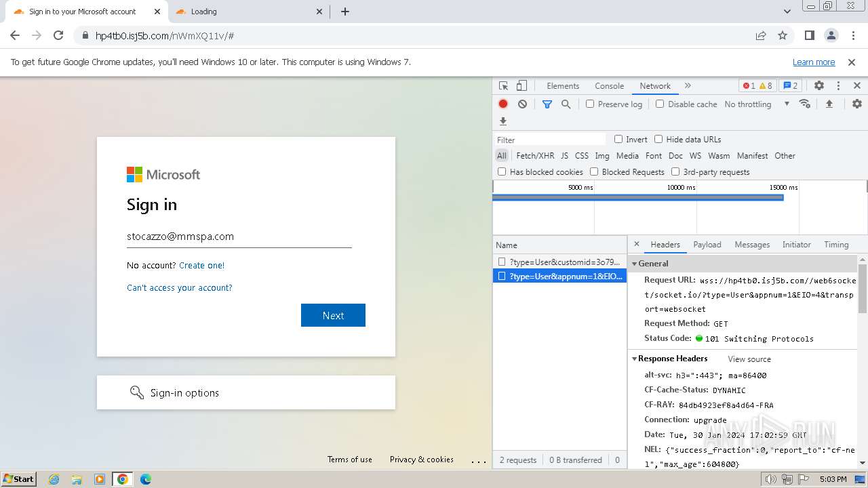868x488 pixels.
Task: Select the customid request row
Action: (x=560, y=262)
